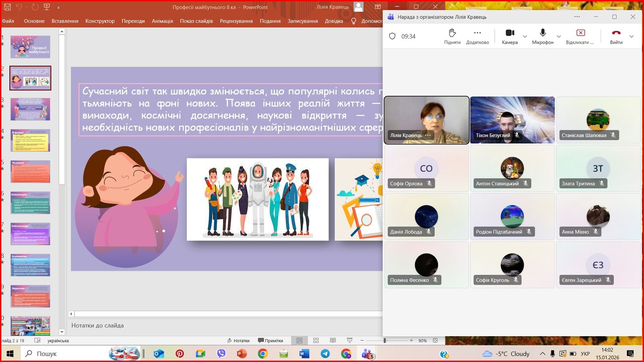This screenshot has width=644, height=362.
Task: Click the zoom slider in status bar
Action: pyautogui.click(x=385, y=341)
